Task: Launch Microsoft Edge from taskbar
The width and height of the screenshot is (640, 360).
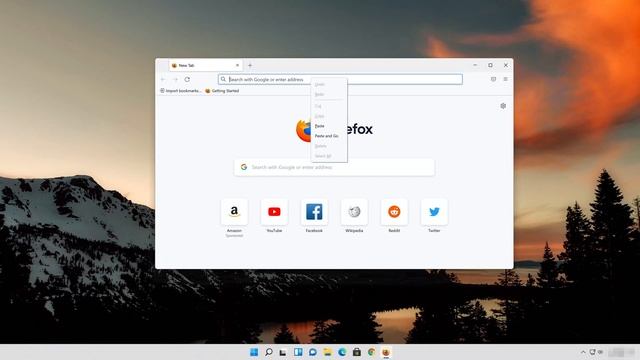Action: coord(342,352)
